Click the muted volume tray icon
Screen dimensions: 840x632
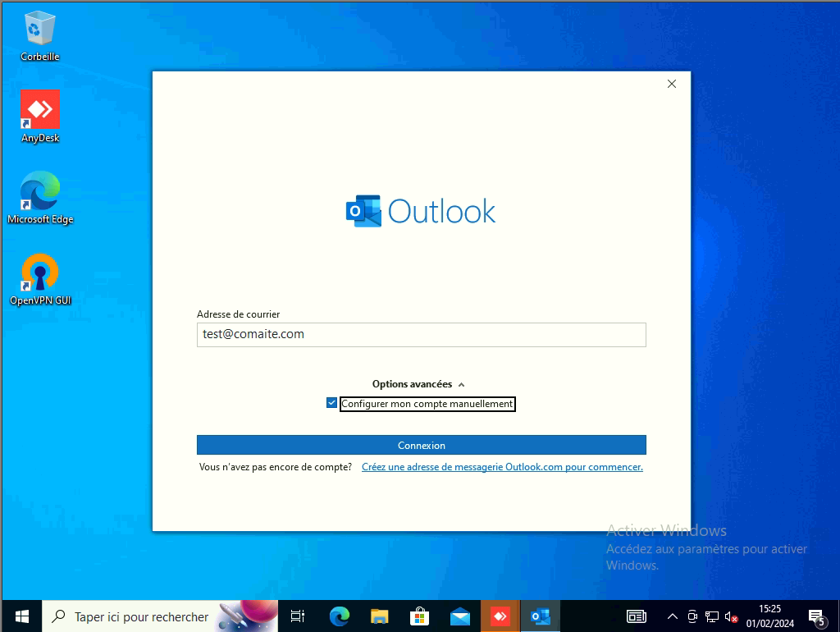pos(731,617)
